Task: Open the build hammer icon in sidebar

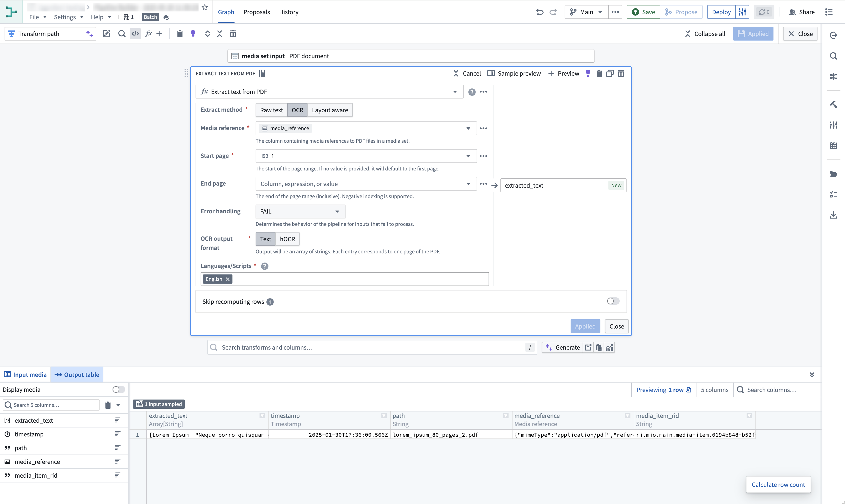Action: pyautogui.click(x=834, y=104)
